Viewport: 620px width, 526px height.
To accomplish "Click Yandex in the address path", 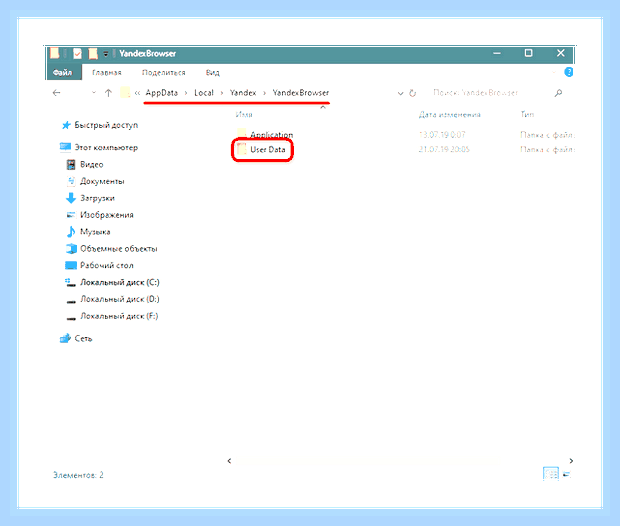I will point(243,93).
